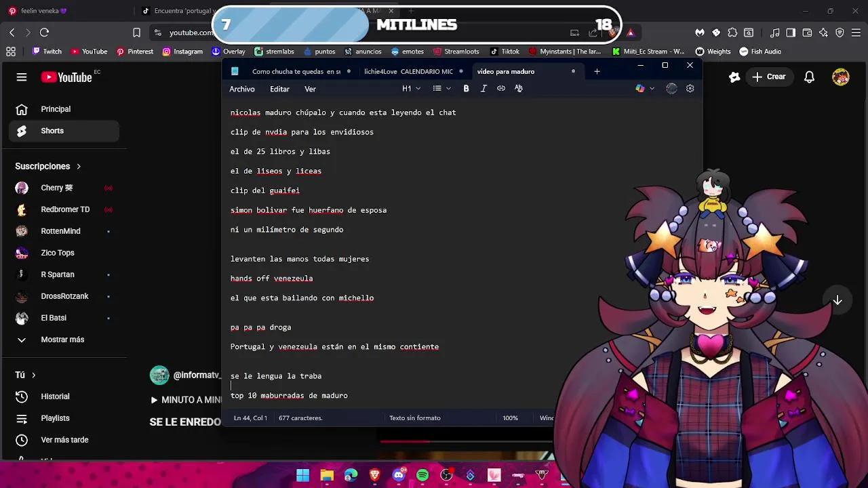Open the Twitch bookmark
This screenshot has width=868, height=488.
coord(47,52)
